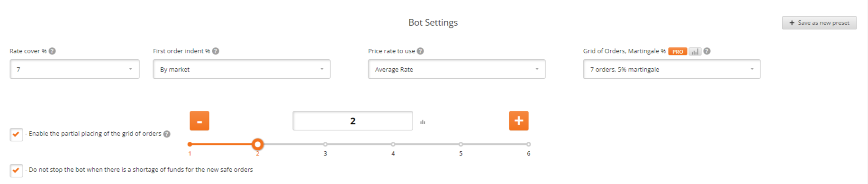
Task: Open the Average Rate dropdown
Action: [x=457, y=69]
